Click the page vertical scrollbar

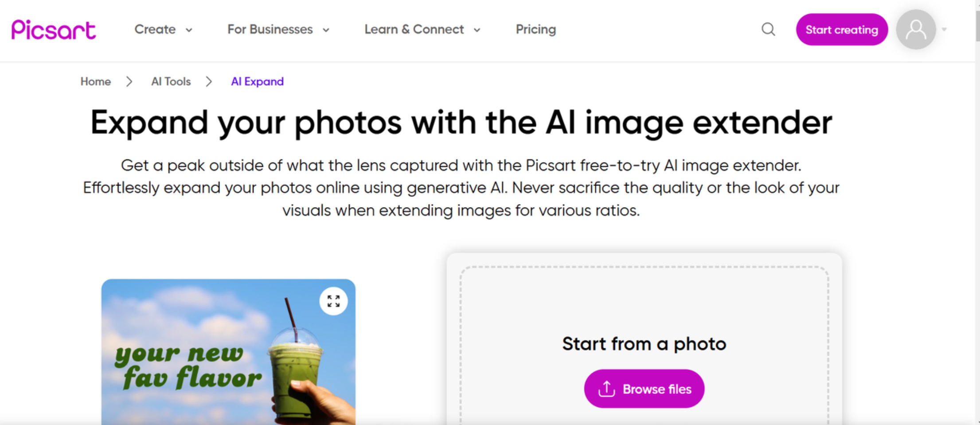pos(977,27)
